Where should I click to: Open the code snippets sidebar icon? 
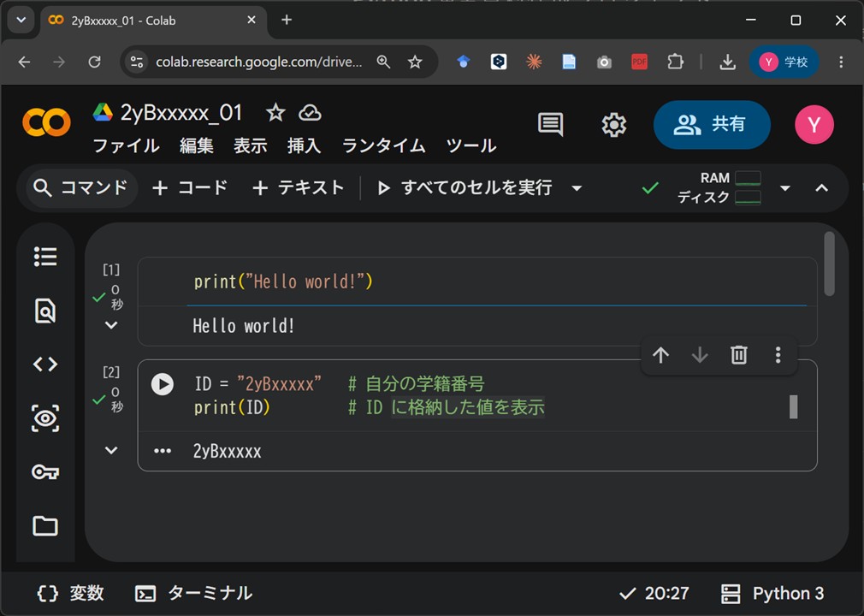coord(45,364)
